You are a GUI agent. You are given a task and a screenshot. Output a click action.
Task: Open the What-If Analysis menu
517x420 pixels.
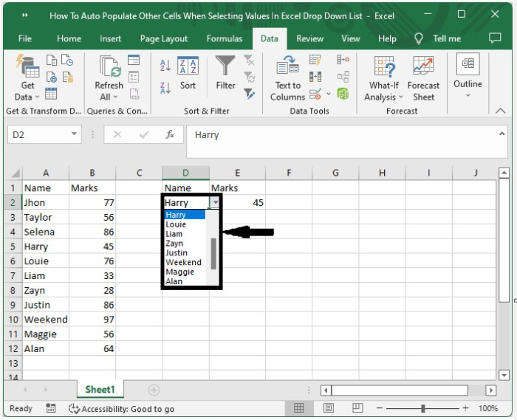384,78
